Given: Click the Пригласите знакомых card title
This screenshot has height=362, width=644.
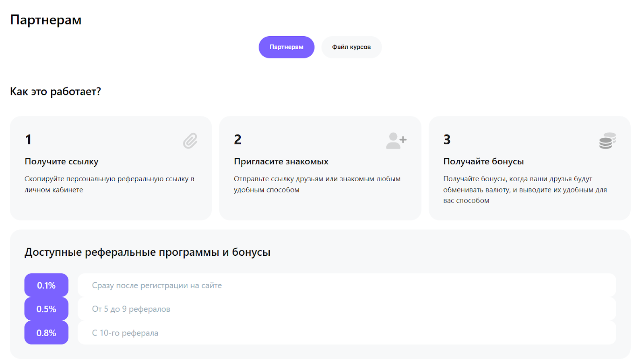Looking at the screenshot, I should pyautogui.click(x=281, y=161).
